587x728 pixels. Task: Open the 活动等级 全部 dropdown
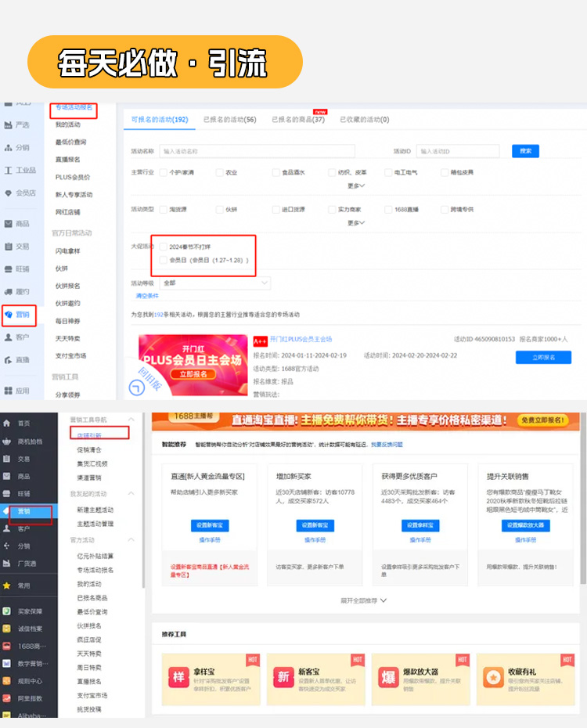coord(215,283)
